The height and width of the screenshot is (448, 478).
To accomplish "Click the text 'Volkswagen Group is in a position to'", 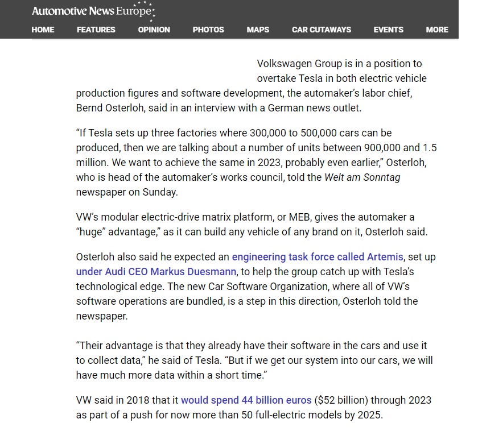I will click(x=339, y=63).
